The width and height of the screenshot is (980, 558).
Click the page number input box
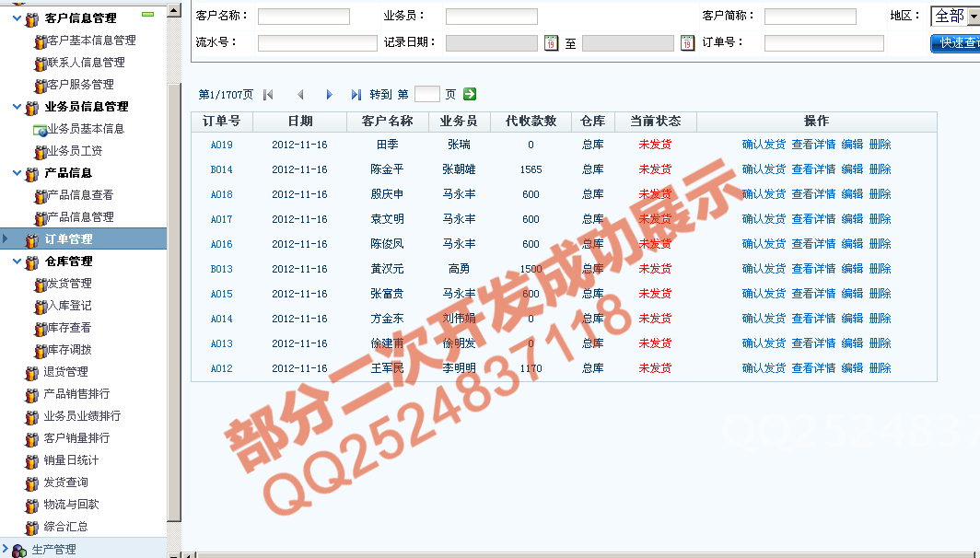click(426, 94)
